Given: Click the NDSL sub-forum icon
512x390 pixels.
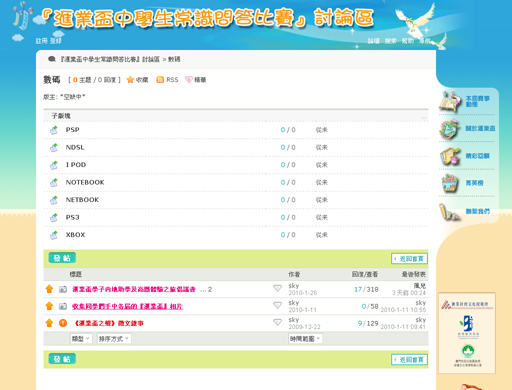Looking at the screenshot, I should click(x=54, y=147).
